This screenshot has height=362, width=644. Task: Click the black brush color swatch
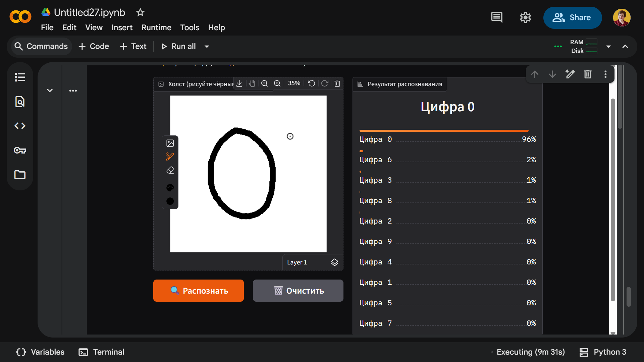coord(170,201)
